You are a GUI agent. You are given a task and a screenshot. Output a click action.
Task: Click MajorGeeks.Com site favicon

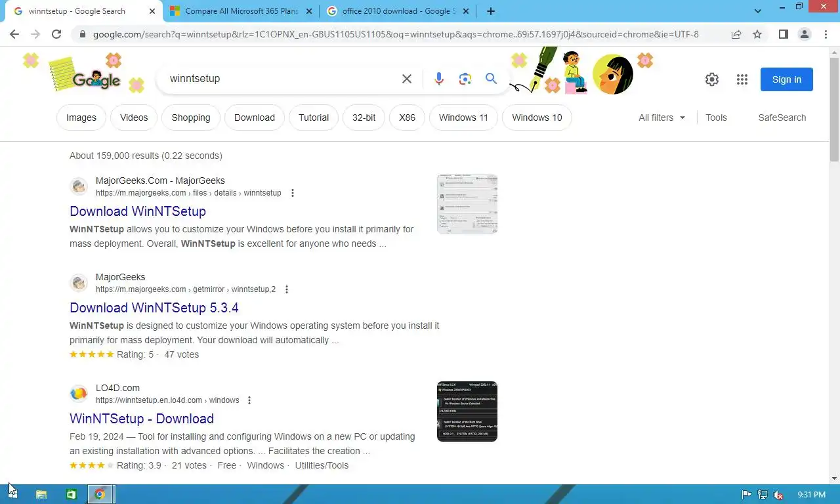pyautogui.click(x=79, y=186)
